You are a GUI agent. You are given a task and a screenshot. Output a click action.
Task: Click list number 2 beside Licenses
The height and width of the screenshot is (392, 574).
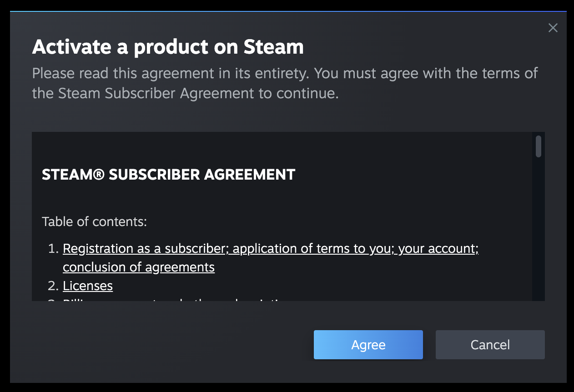pyautogui.click(x=54, y=286)
